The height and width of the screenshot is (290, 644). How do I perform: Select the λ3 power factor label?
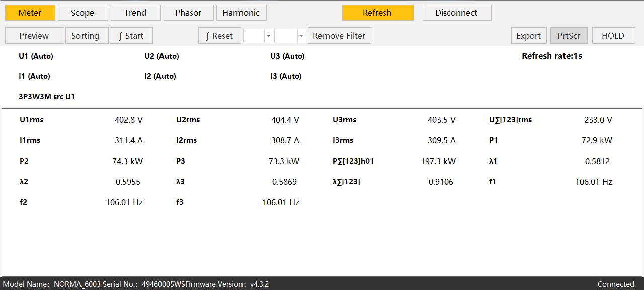pyautogui.click(x=180, y=182)
